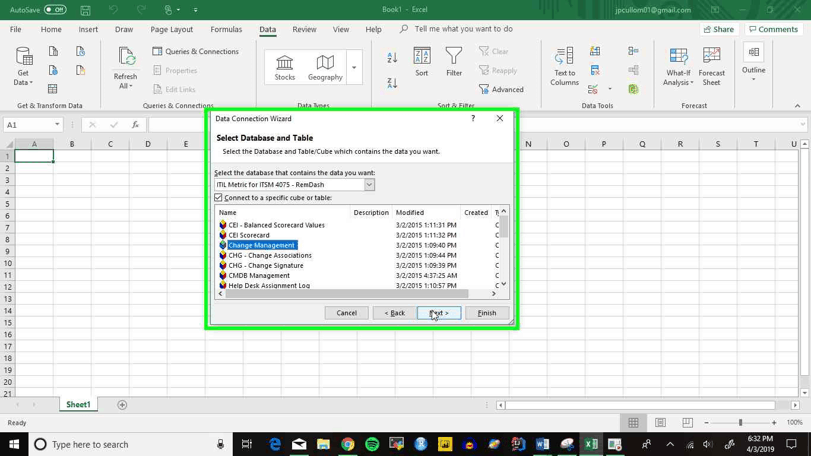Click Forecast Sheet
The height and width of the screenshot is (458, 813).
711,66
